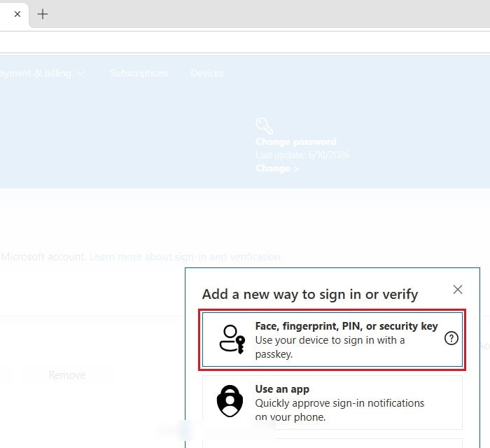This screenshot has height=448, width=490.
Task: Click the authenticator app lock icon
Action: pos(230,401)
